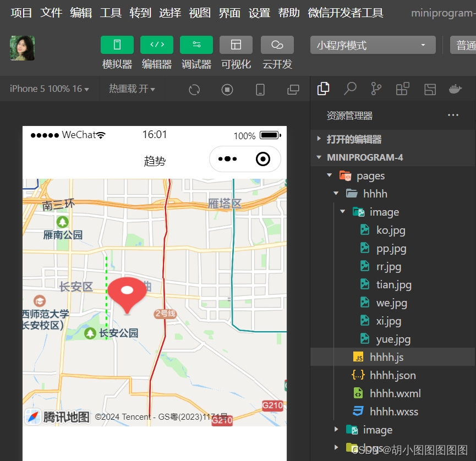Open the Docker whale icon
Viewport: 476px width, 461px height.
455,89
